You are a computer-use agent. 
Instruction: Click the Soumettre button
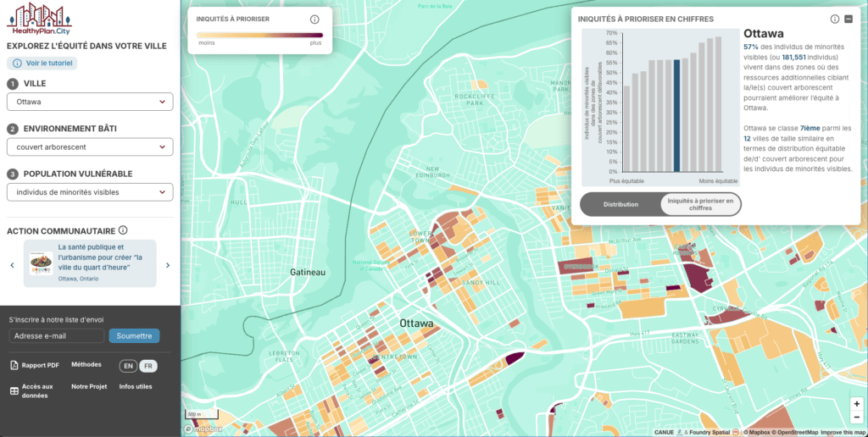click(134, 335)
